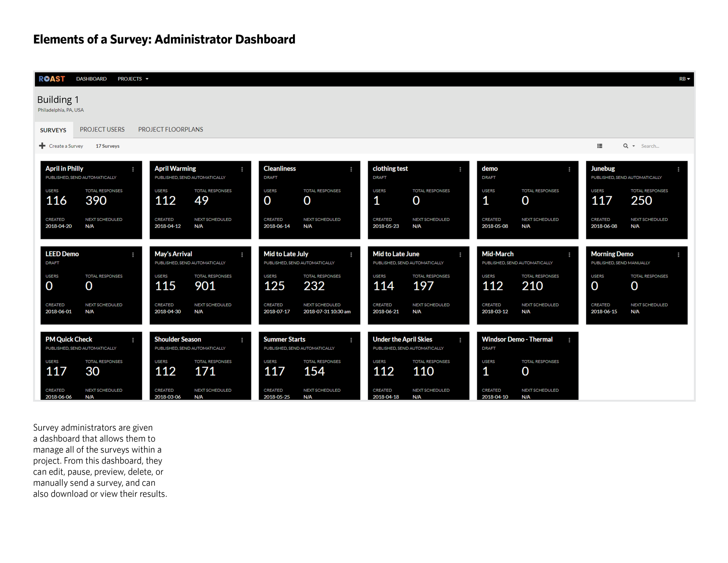Open kebab menu on clothing test card

(460, 169)
